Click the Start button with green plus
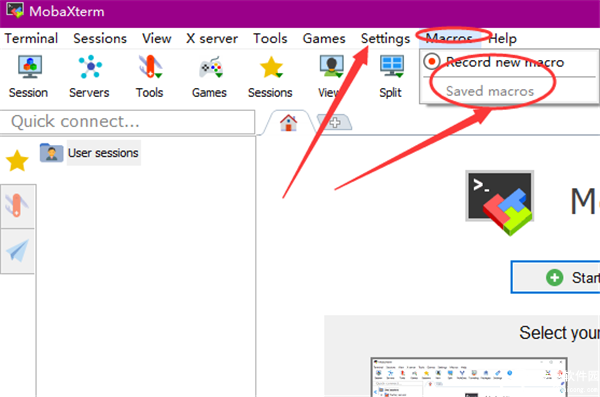 coord(556,278)
